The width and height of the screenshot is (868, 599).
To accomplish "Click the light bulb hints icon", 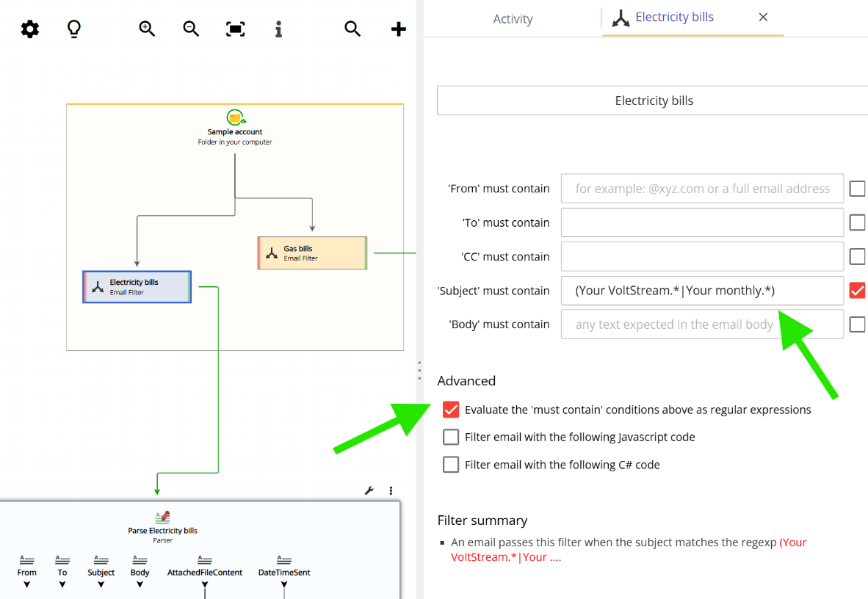I will (73, 29).
